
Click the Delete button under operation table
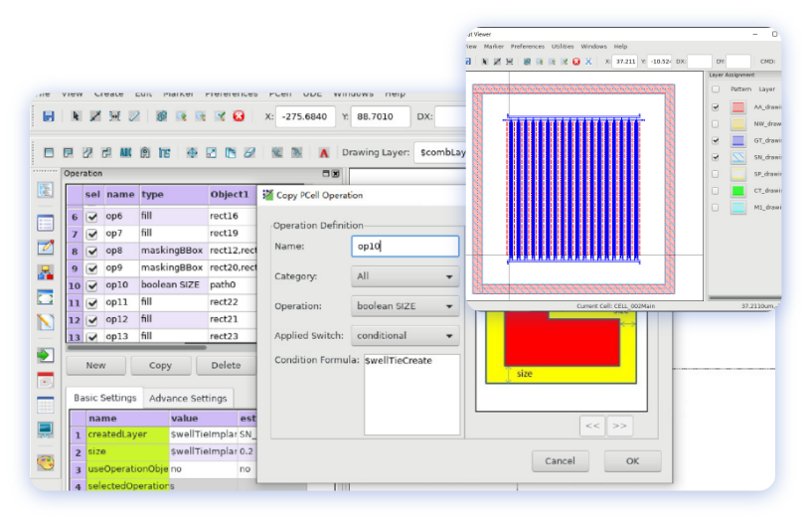[226, 365]
